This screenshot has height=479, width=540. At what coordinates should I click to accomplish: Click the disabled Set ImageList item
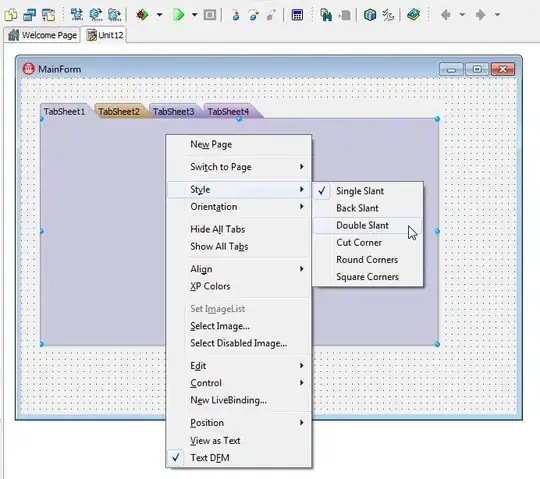239,309
